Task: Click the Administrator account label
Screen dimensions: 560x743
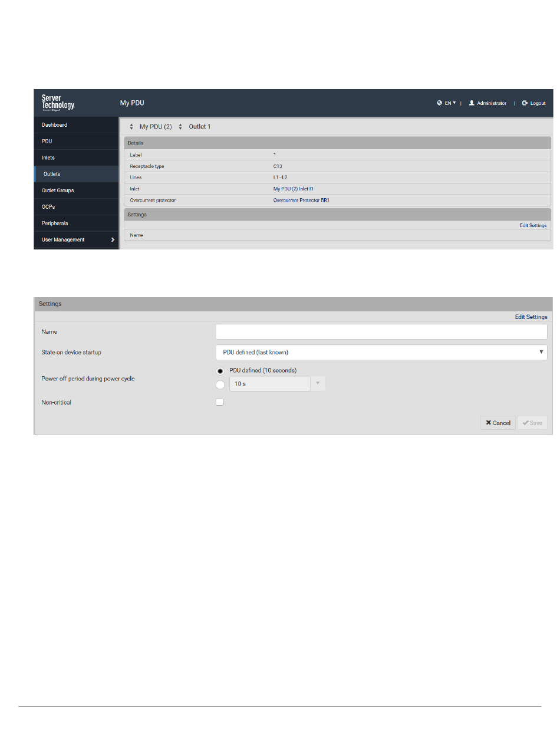Action: [x=492, y=103]
